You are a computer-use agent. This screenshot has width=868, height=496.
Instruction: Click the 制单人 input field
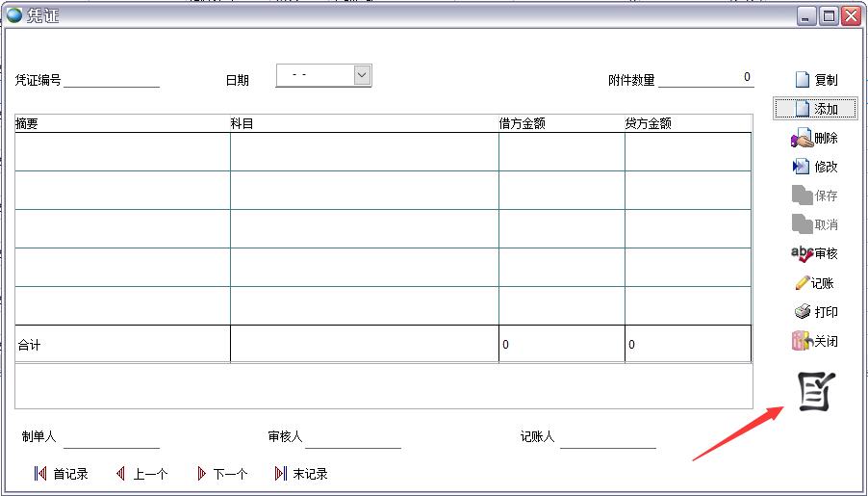click(x=111, y=438)
